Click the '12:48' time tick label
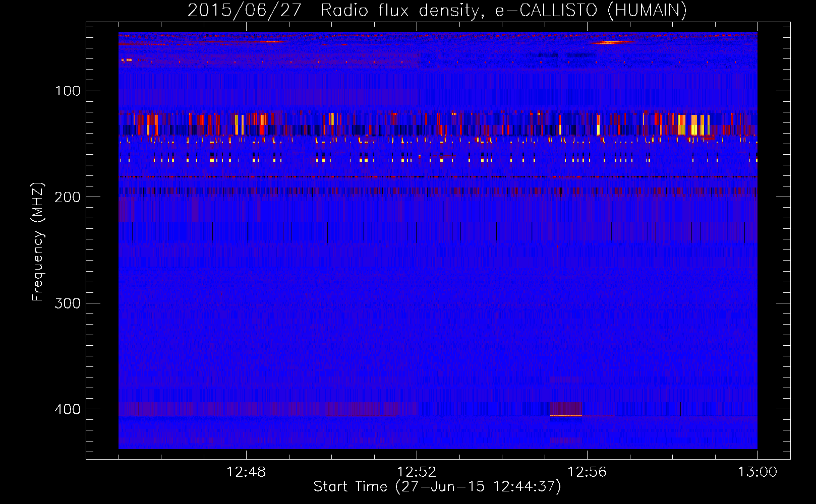The width and height of the screenshot is (816, 504). pos(247,472)
